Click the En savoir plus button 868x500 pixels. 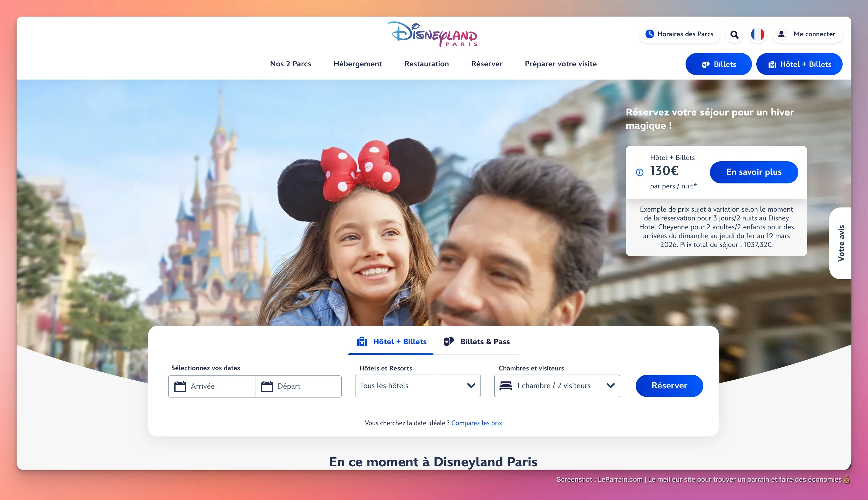coord(754,172)
